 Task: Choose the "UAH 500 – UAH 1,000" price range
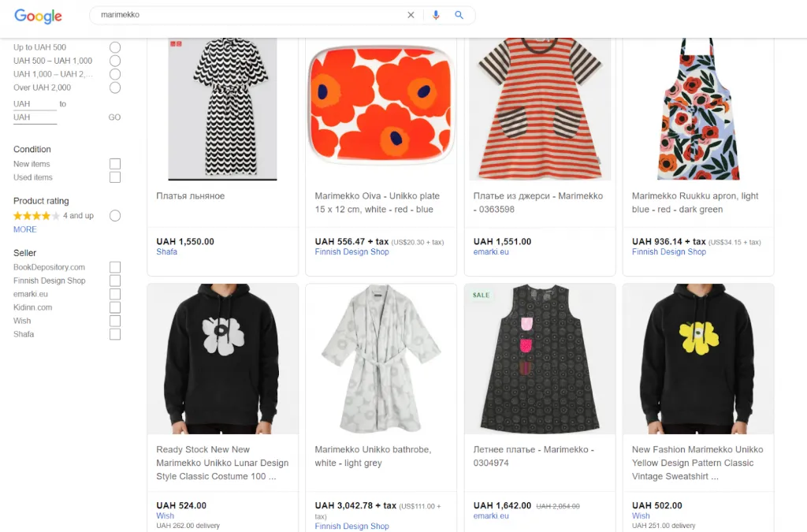[x=115, y=61]
